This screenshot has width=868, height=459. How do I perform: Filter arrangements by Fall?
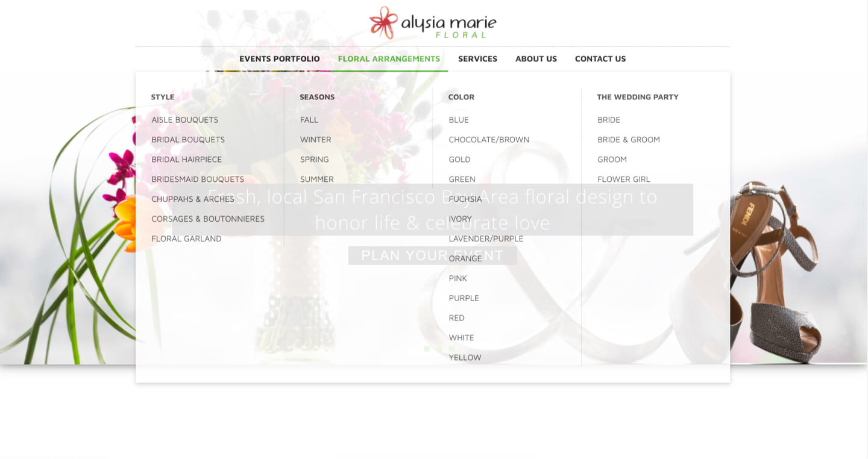click(x=309, y=120)
